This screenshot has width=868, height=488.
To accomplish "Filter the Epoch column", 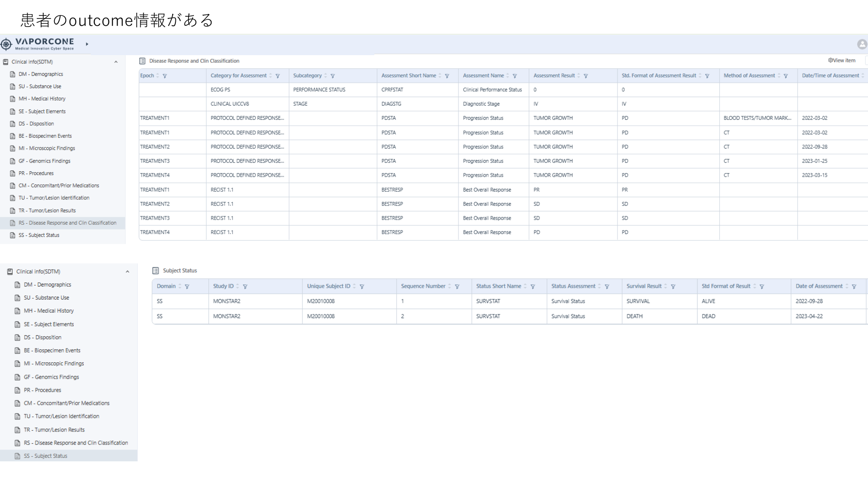I will point(165,76).
